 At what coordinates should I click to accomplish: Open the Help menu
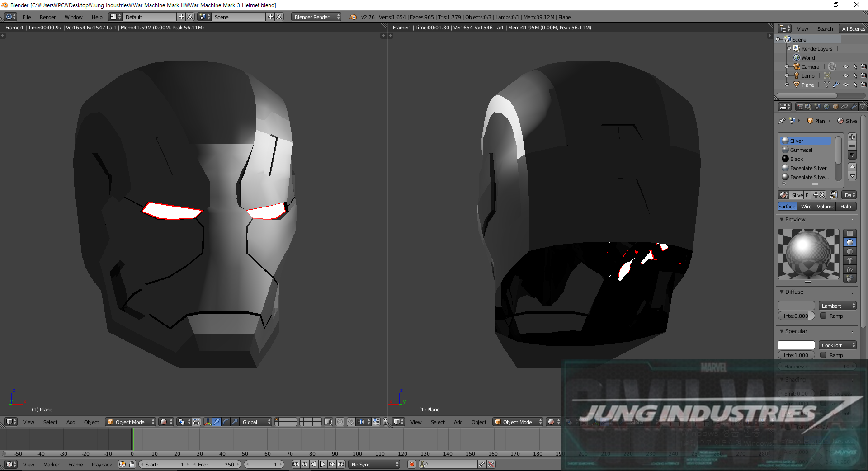click(97, 17)
